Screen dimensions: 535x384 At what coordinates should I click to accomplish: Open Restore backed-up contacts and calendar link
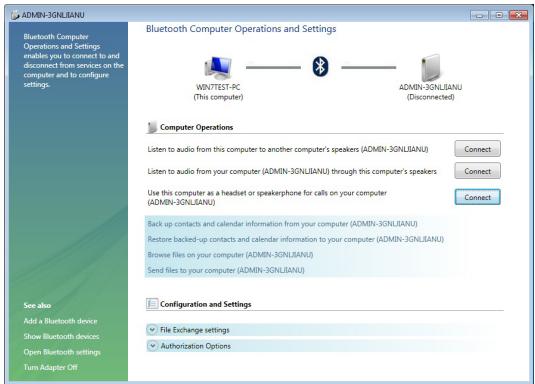click(295, 239)
